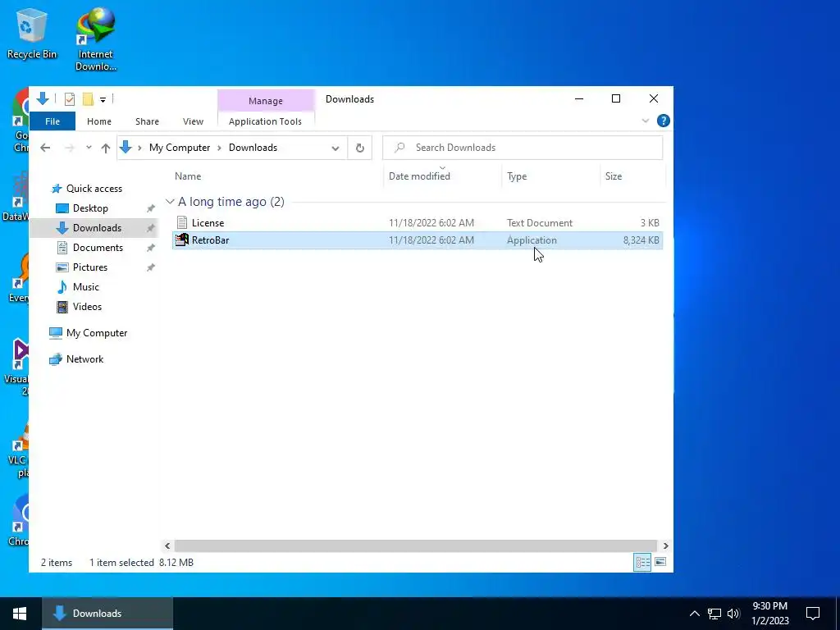Open the Recycle Bin desktop icon
This screenshot has width=840, height=630.
pos(31,34)
